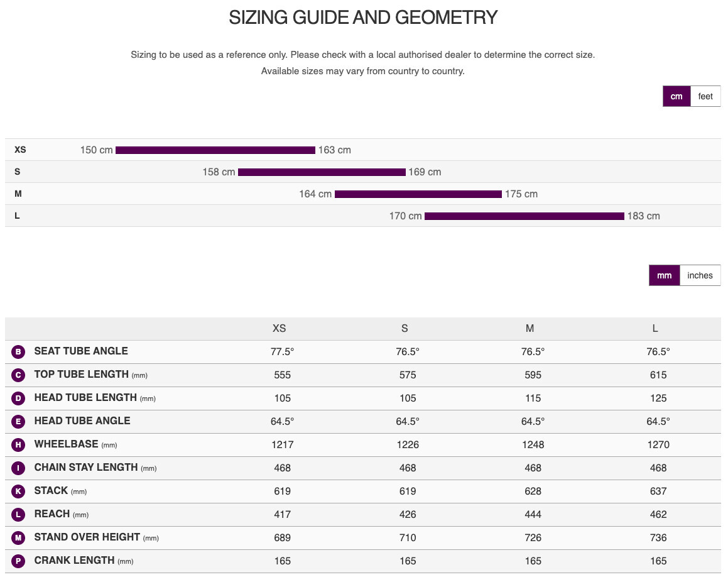
Task: Click the B icon for Seat Tube Angle
Action: pyautogui.click(x=18, y=351)
